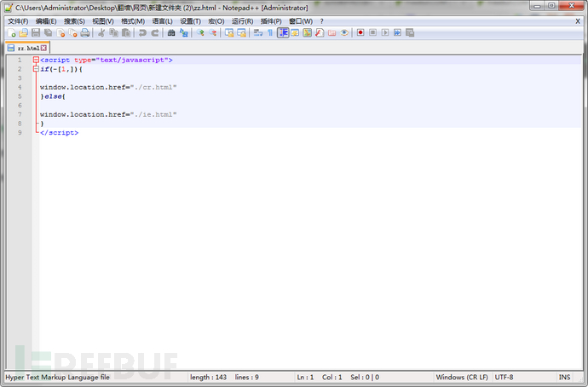Open the 宏(O) menu
This screenshot has height=387, width=588.
click(216, 21)
